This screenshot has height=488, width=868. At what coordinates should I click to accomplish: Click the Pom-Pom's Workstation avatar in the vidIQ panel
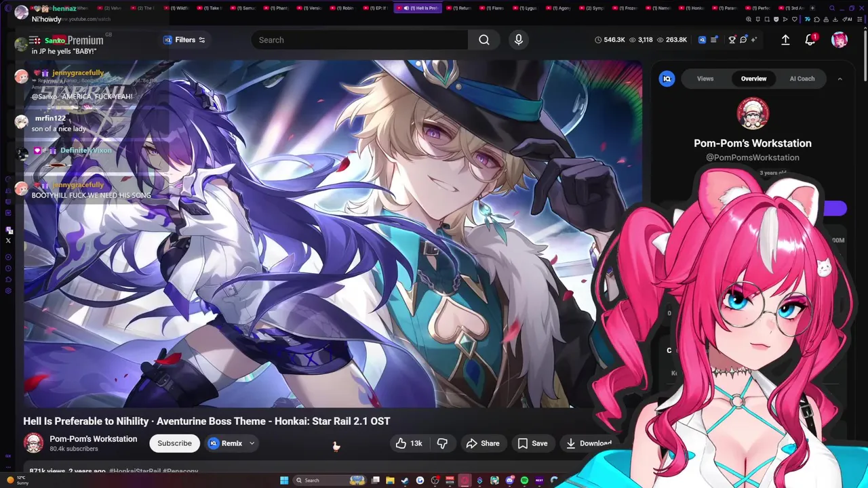tap(753, 113)
